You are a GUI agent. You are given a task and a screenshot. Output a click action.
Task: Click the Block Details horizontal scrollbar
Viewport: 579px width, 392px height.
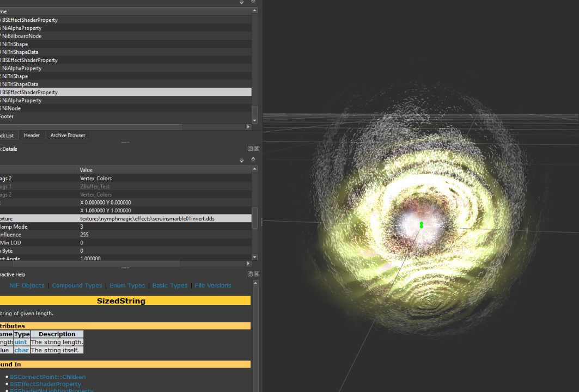point(96,263)
